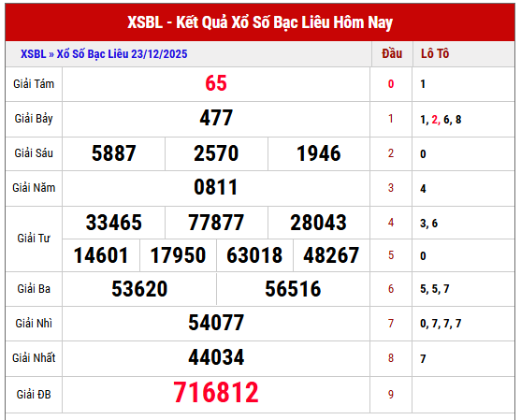Click Đầu digit 6
Screen dimensions: 521x420
391,289
